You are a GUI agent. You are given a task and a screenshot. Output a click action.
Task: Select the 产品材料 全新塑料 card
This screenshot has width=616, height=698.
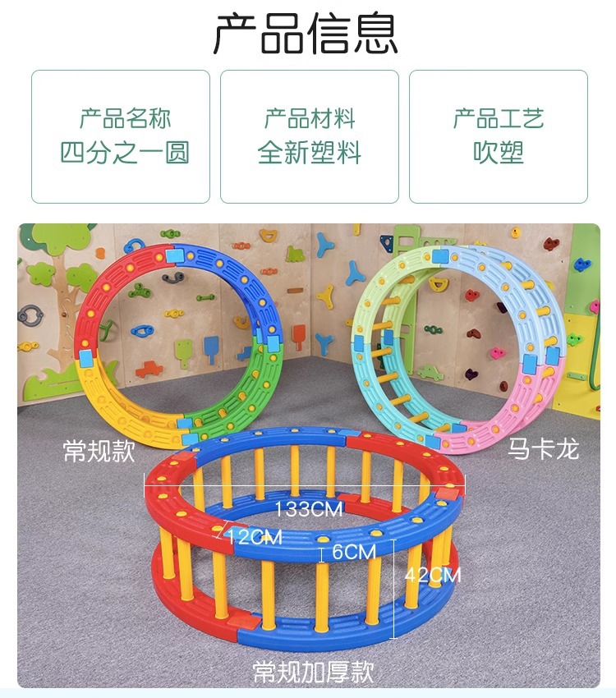(310, 136)
